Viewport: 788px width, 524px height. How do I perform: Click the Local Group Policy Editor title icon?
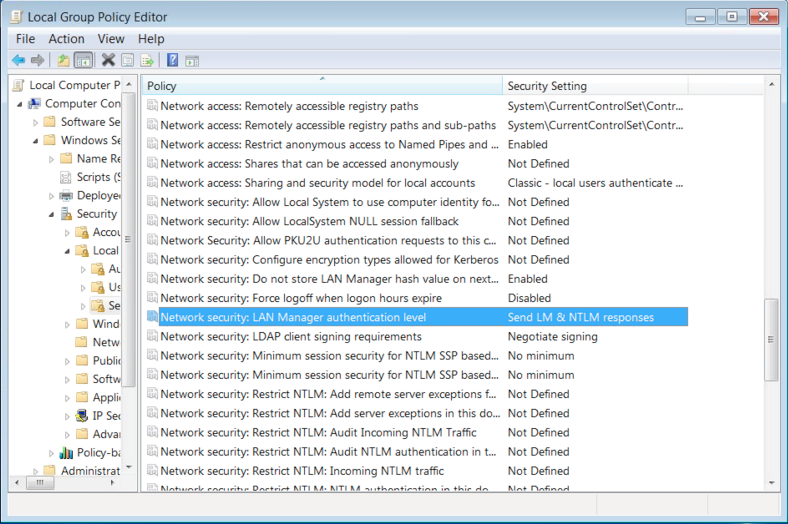click(x=17, y=17)
